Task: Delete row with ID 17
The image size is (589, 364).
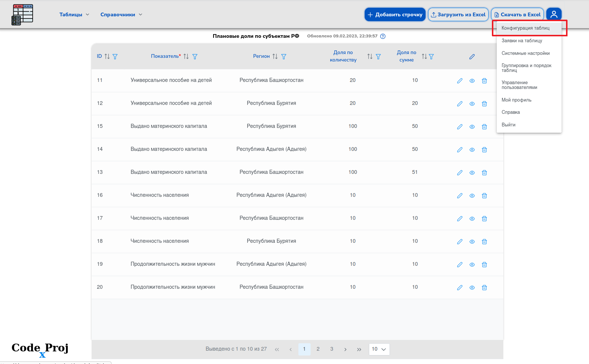Action: click(x=484, y=219)
